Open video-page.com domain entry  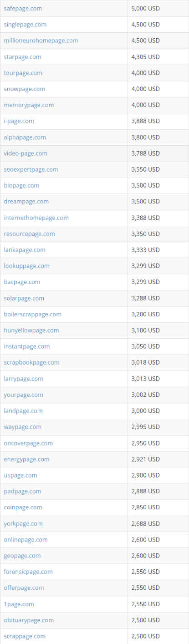click(x=26, y=153)
